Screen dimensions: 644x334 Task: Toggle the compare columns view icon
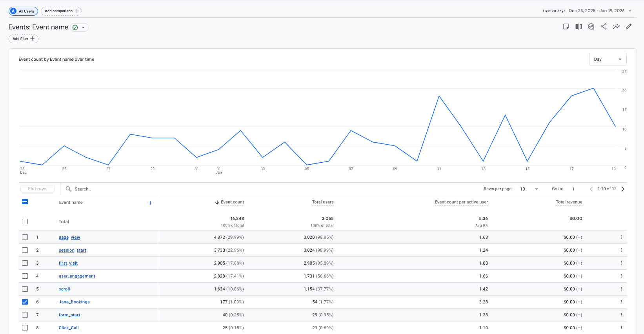[579, 27]
